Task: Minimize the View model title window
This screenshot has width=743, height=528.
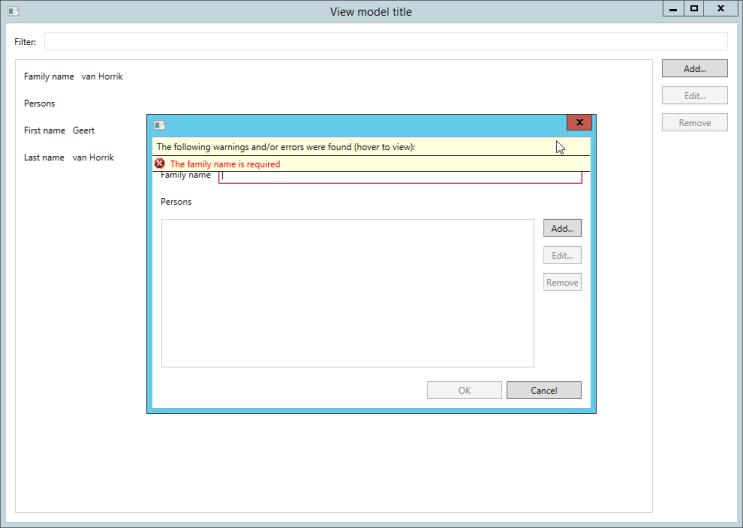Action: [673, 9]
